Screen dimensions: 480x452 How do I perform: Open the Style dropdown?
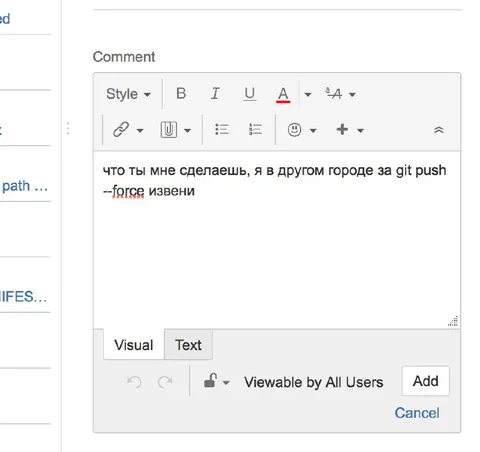[x=128, y=94]
